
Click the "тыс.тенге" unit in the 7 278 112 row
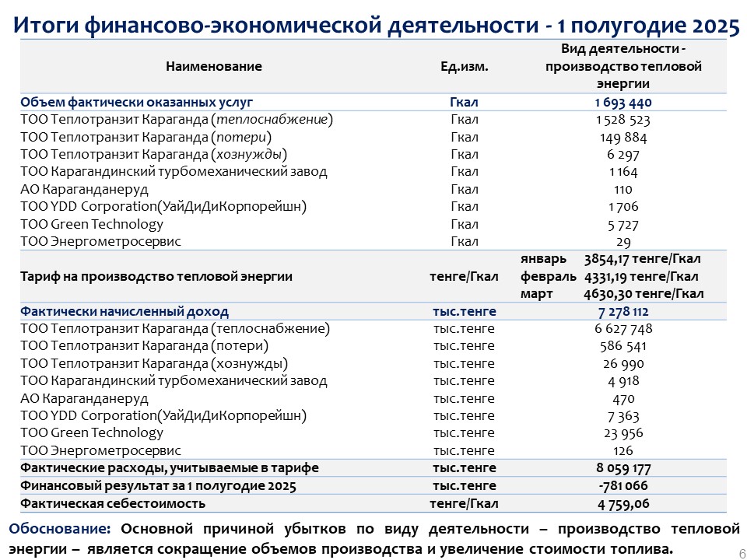465,312
